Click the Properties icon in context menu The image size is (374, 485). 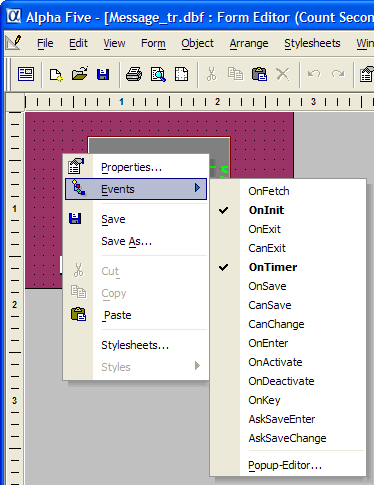click(76, 166)
